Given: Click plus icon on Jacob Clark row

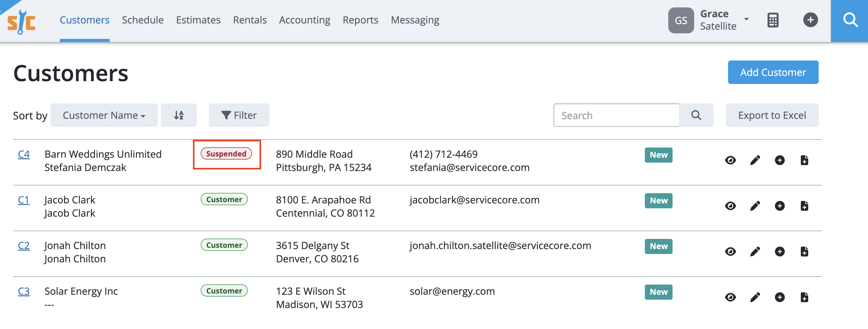Looking at the screenshot, I should [x=779, y=206].
